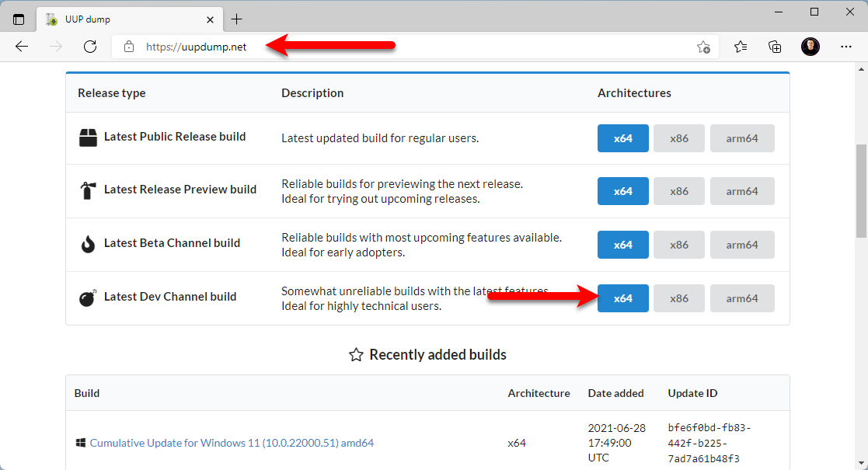Screen dimensions: 868x470
Task: Click the page scrollbar thumb
Action: [861, 191]
